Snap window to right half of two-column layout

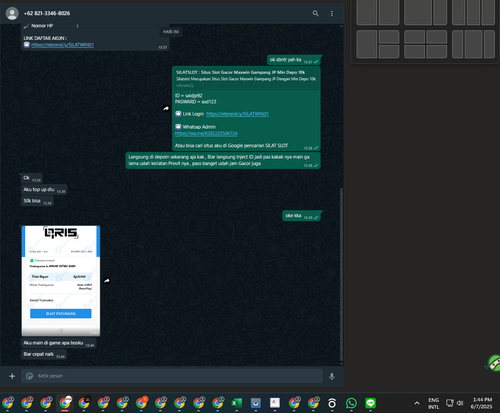point(389,12)
